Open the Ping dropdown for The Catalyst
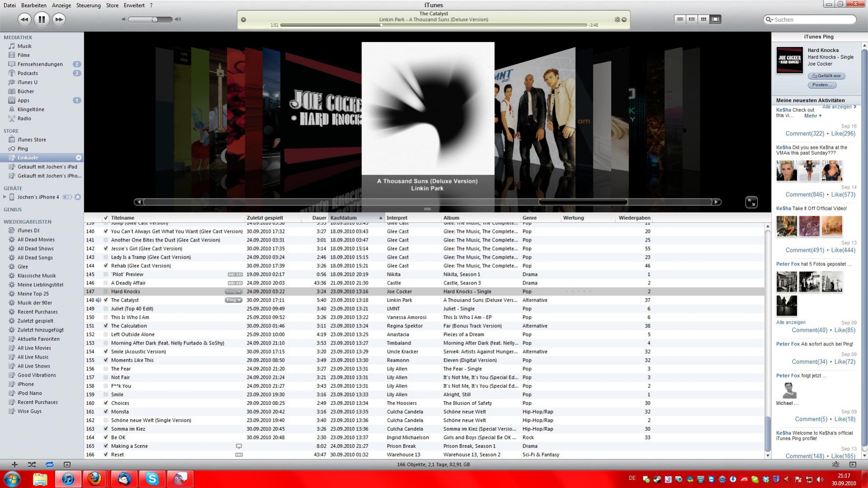This screenshot has height=488, width=868. [234, 300]
